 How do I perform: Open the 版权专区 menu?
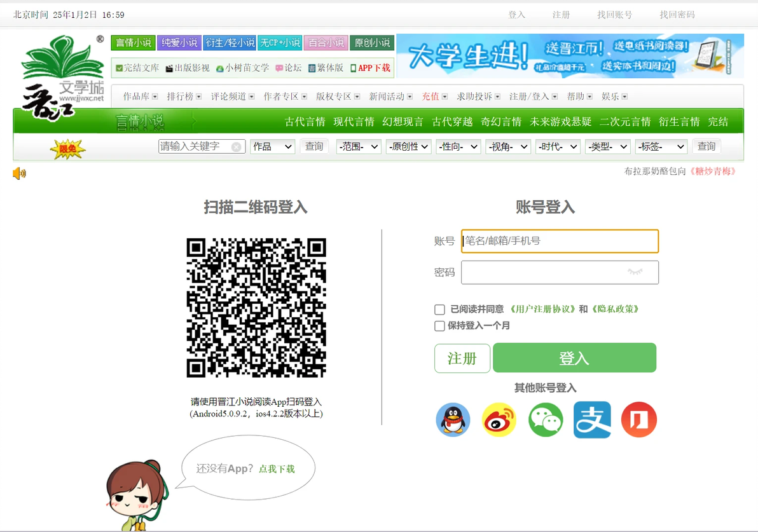[x=338, y=97]
